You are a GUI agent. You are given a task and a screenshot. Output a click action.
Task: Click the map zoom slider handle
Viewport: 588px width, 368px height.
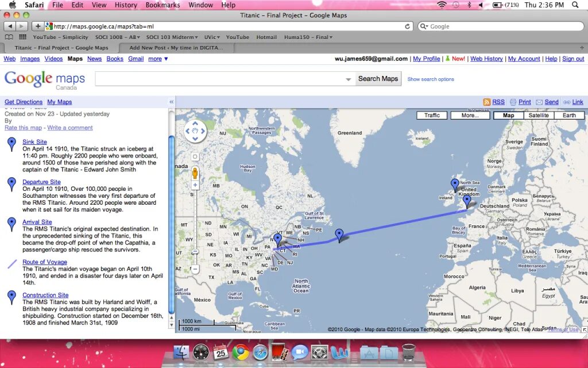click(x=195, y=252)
